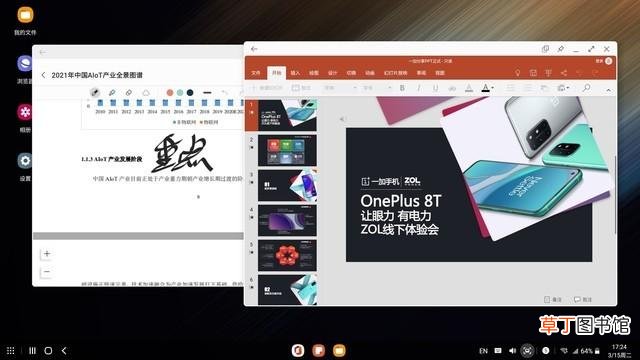Click the reading view icon in PowerPoint header
This screenshot has height=360, width=640.
[x=533, y=73]
